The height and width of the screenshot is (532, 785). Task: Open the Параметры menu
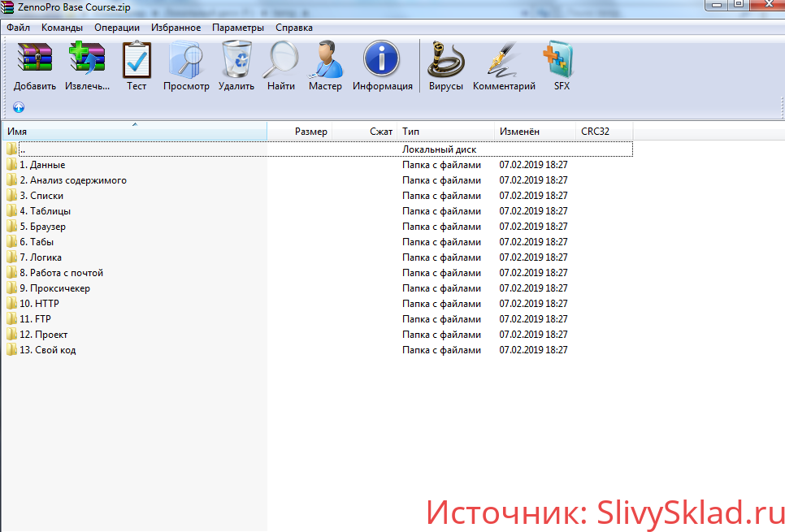tap(238, 28)
